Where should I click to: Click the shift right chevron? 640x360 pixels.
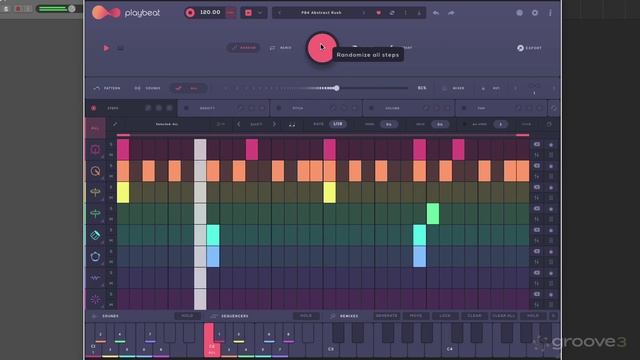(x=274, y=124)
